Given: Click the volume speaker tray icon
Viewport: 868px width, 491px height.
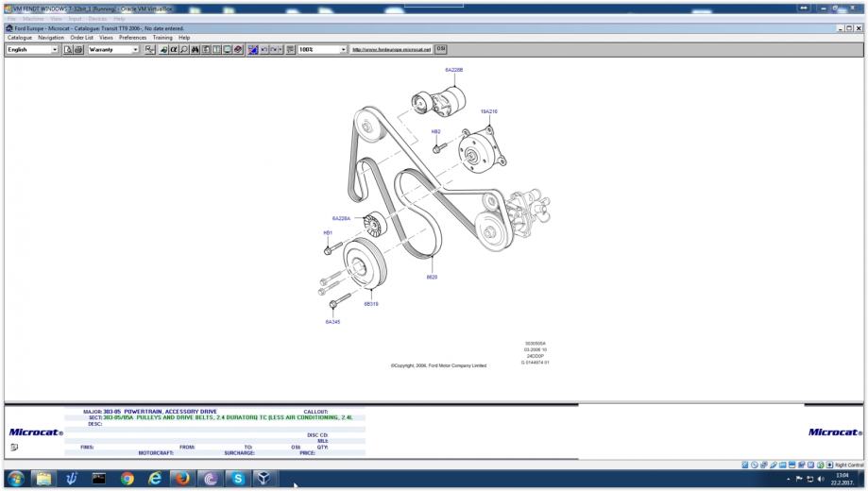Looking at the screenshot, I should pyautogui.click(x=821, y=479).
